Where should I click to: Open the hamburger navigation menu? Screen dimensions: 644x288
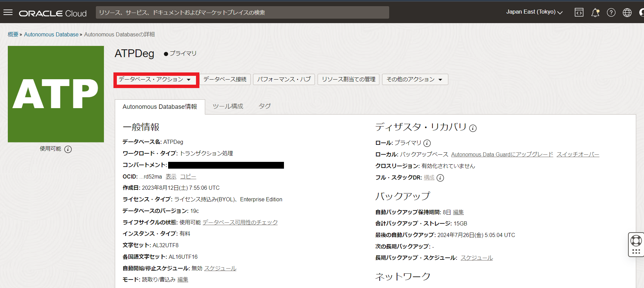coord(8,13)
